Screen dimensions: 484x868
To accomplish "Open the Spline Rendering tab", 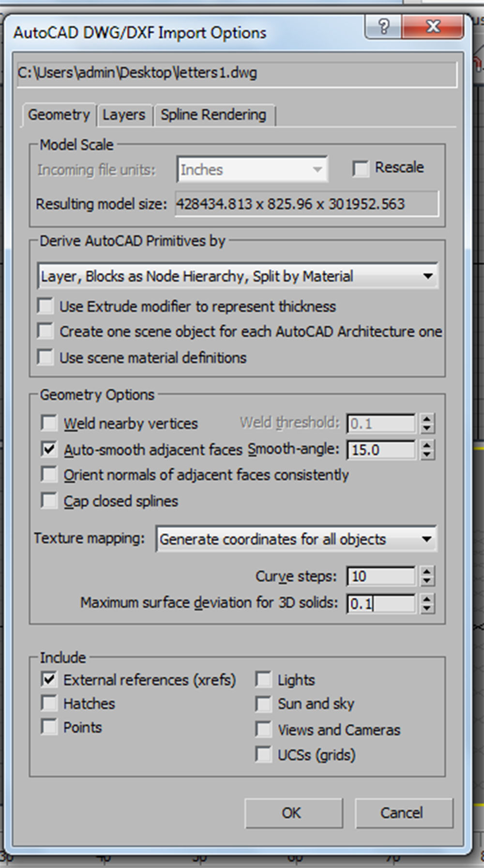I will coord(214,115).
